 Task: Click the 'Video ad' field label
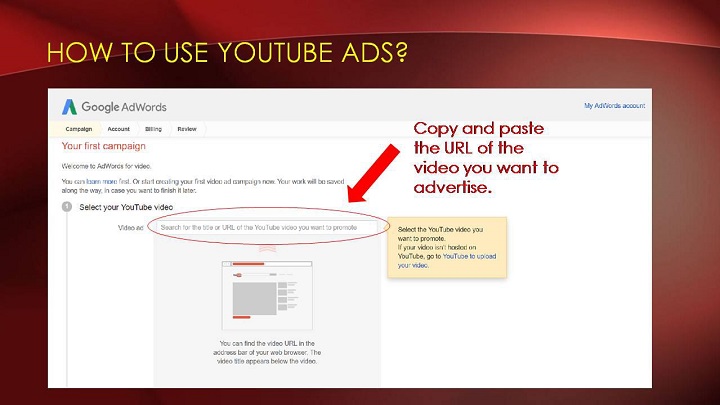pos(131,228)
